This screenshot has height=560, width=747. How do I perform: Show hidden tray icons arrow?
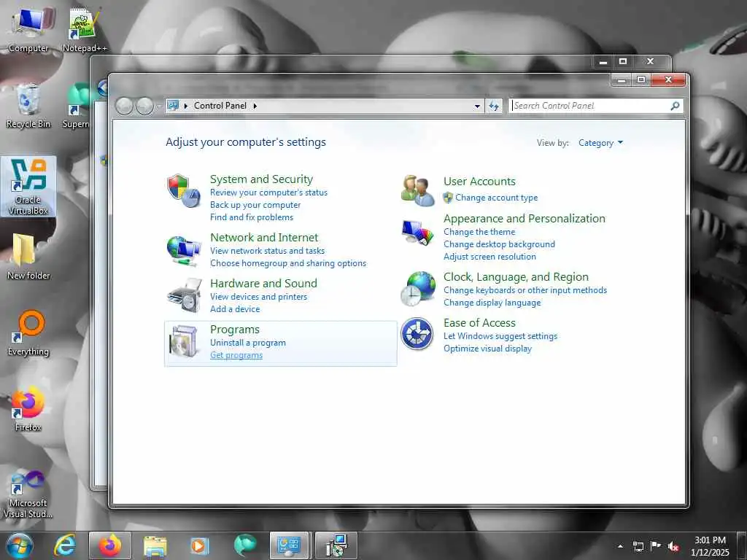coord(620,546)
